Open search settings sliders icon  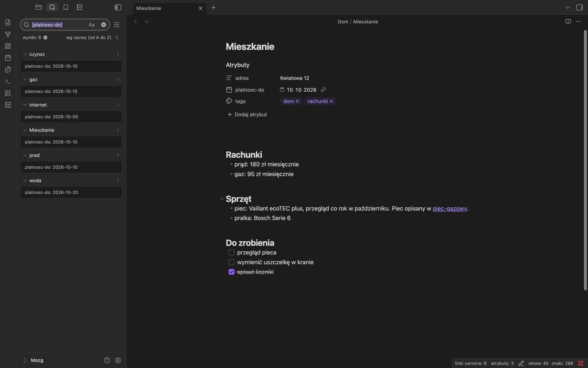117,25
